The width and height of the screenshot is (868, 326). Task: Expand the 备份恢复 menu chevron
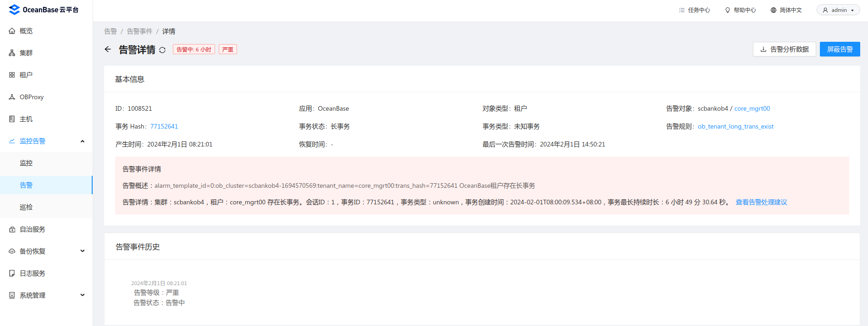click(x=83, y=251)
